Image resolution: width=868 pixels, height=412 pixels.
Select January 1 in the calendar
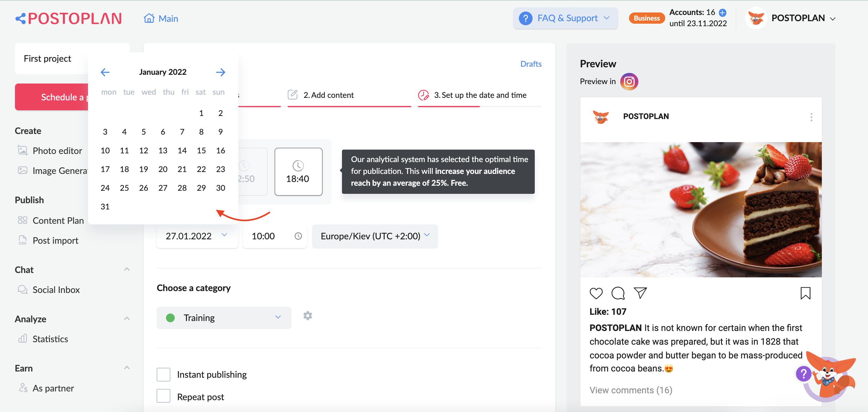point(201,113)
